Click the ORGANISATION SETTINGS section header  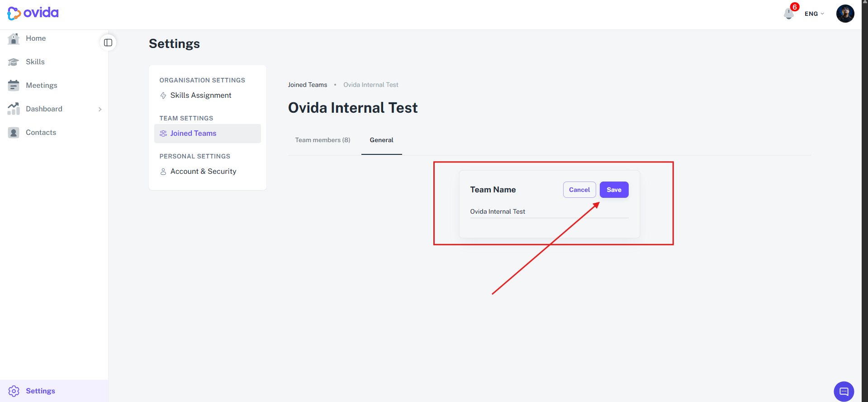202,80
